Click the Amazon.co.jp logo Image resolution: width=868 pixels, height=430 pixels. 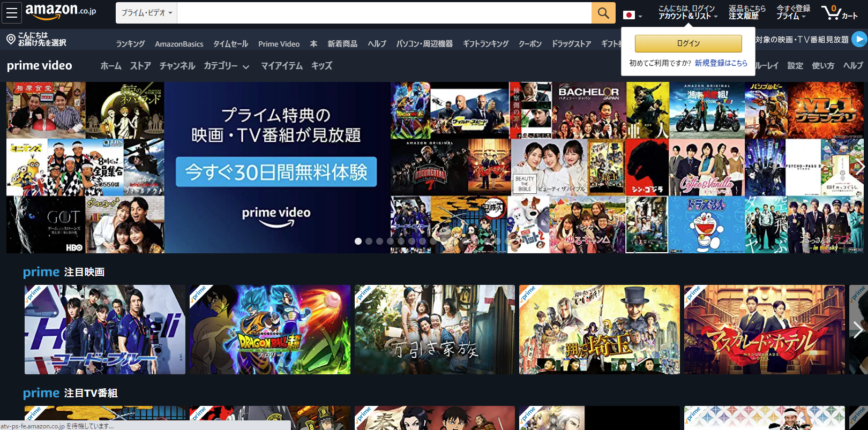click(x=61, y=11)
